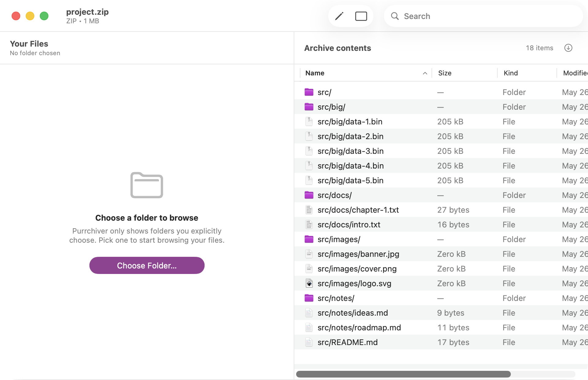The width and height of the screenshot is (588, 380).
Task: Select src/big/data-2.bin entry
Action: pos(351,136)
